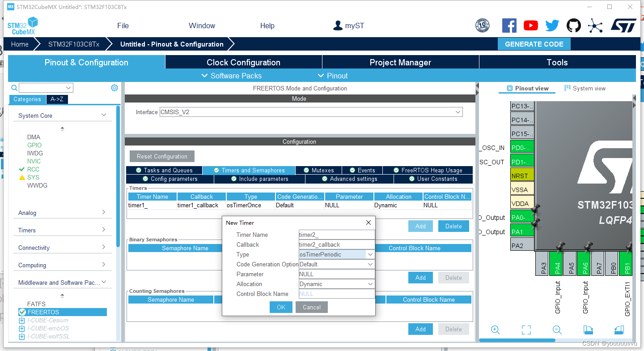The height and width of the screenshot is (351, 644).
Task: Open the Tasks and Queues tab
Action: pos(164,170)
